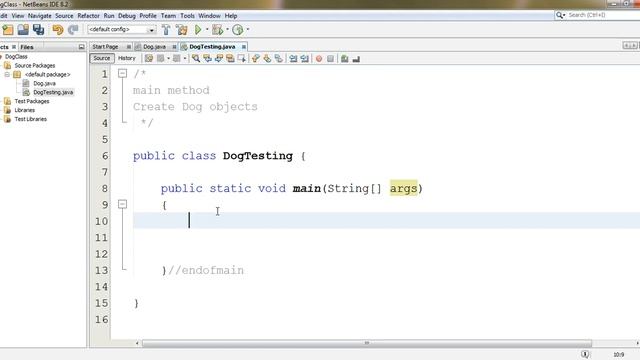Screen dimensions: 640x360
Task: Switch to the Files panel tab
Action: click(27, 47)
